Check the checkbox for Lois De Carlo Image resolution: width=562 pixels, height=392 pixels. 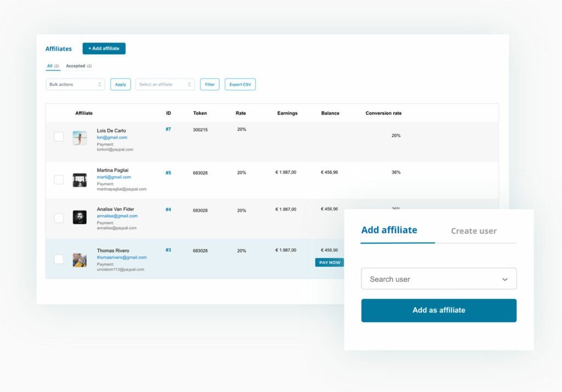[59, 136]
